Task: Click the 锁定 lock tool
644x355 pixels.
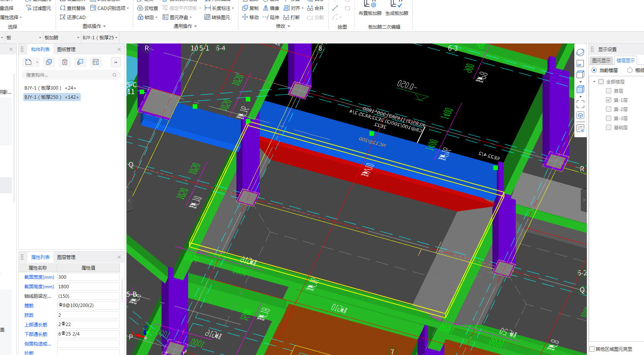Action: click(x=147, y=17)
